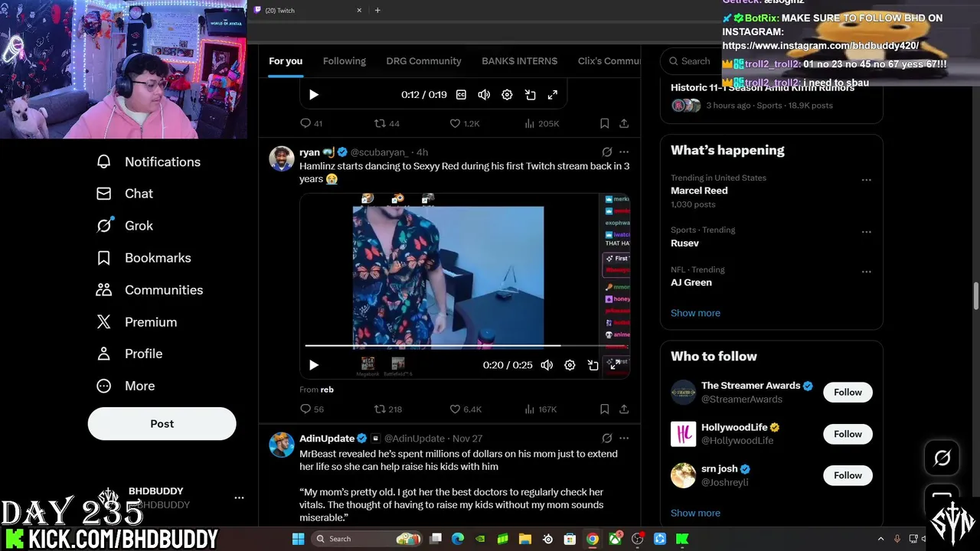
Task: Bookmark ryan's Hamlinz post
Action: (604, 409)
